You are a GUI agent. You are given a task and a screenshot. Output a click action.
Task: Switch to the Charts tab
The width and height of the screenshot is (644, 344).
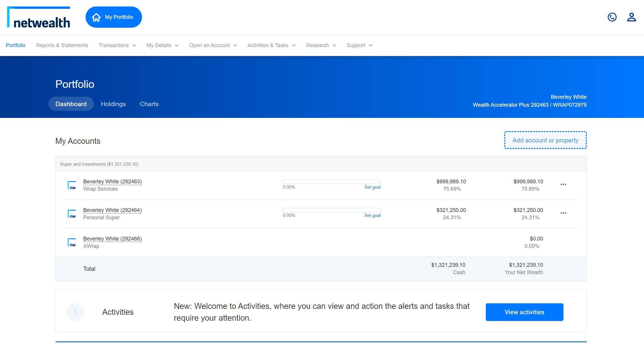coord(149,104)
